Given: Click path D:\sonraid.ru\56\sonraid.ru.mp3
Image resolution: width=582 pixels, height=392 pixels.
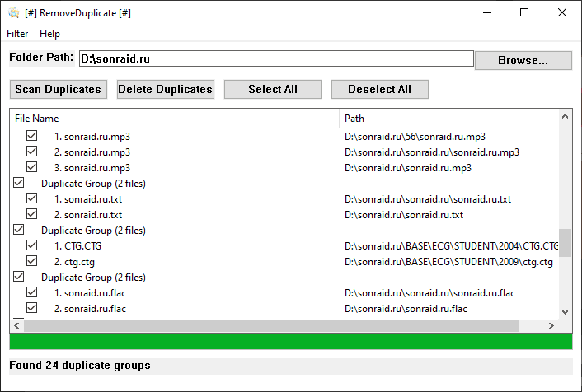Looking at the screenshot, I should click(415, 137).
